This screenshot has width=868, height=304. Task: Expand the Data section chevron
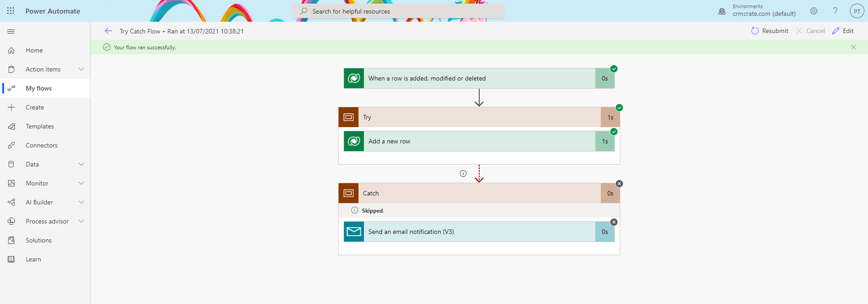pos(81,164)
